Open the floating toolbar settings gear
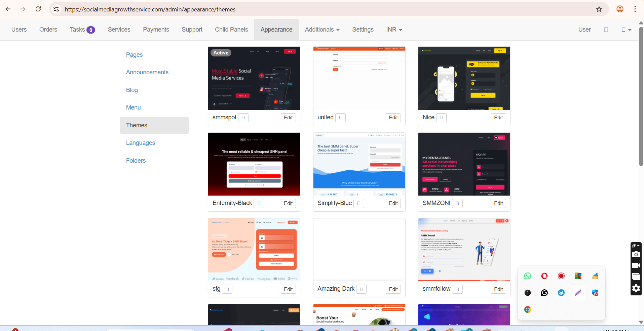This screenshot has height=331, width=644. 636,288
